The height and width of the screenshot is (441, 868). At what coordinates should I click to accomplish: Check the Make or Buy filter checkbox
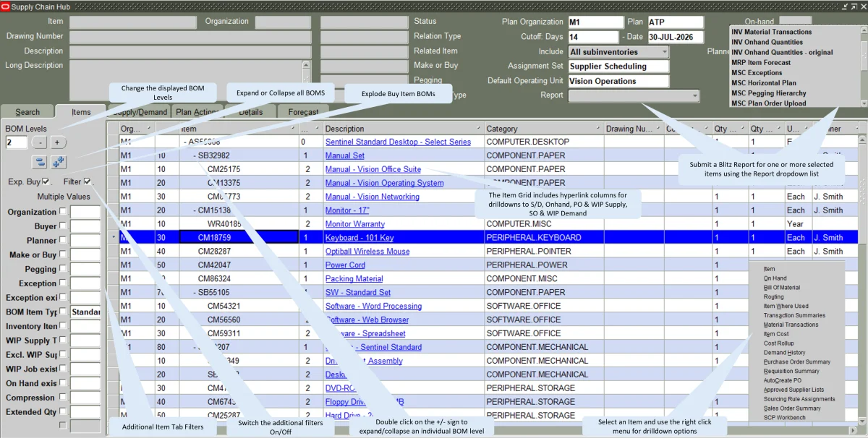click(x=64, y=254)
